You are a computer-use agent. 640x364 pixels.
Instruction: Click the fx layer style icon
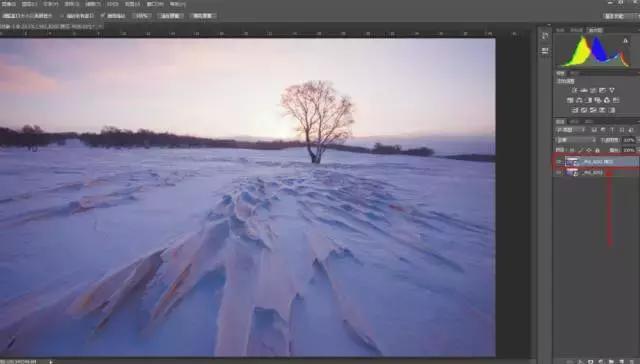[x=580, y=362]
